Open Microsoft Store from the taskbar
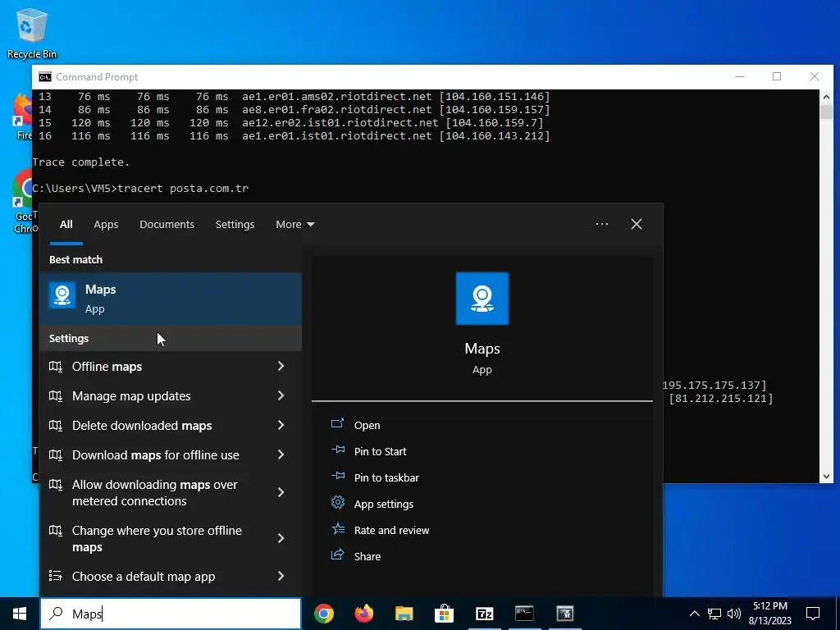 point(444,614)
